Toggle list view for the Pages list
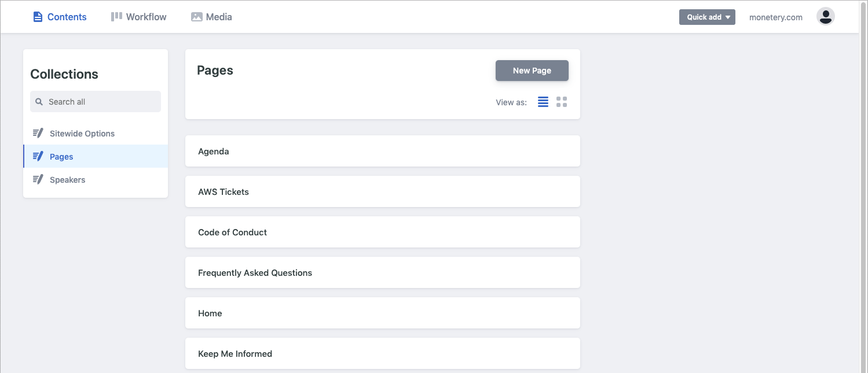This screenshot has width=868, height=373. (543, 101)
